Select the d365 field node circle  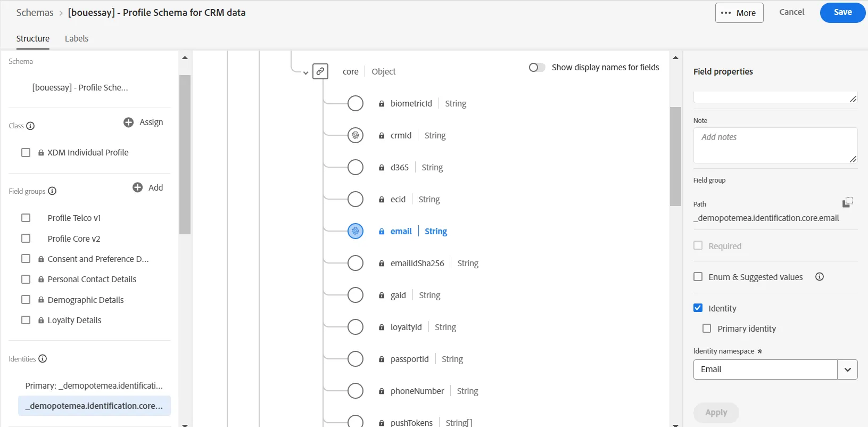click(x=356, y=167)
